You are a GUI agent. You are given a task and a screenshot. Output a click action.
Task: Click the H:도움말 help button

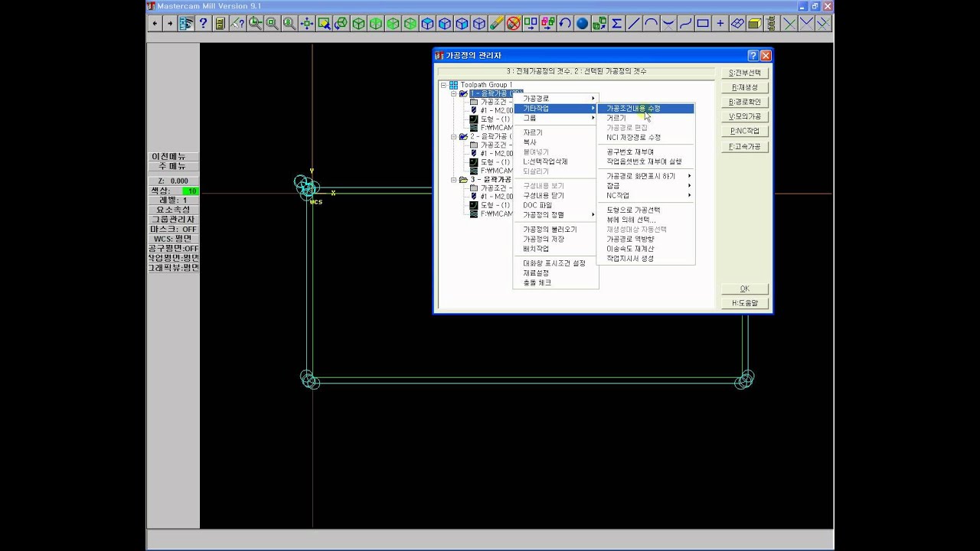(745, 303)
